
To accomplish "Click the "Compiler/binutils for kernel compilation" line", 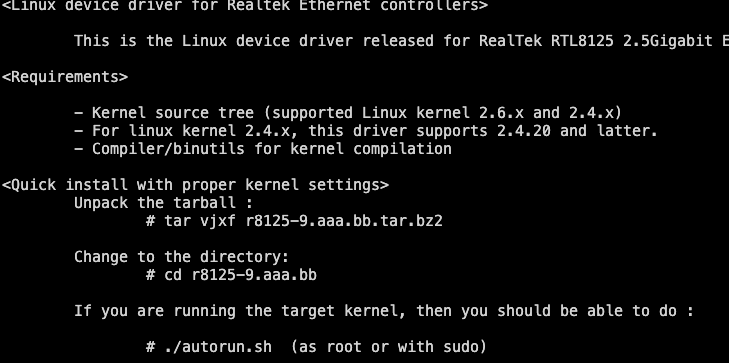I will coord(263,149).
